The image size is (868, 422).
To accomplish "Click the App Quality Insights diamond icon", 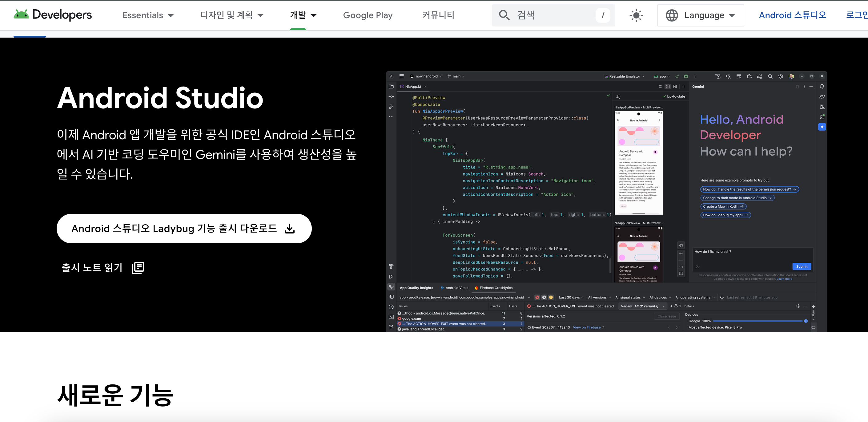I will (391, 287).
